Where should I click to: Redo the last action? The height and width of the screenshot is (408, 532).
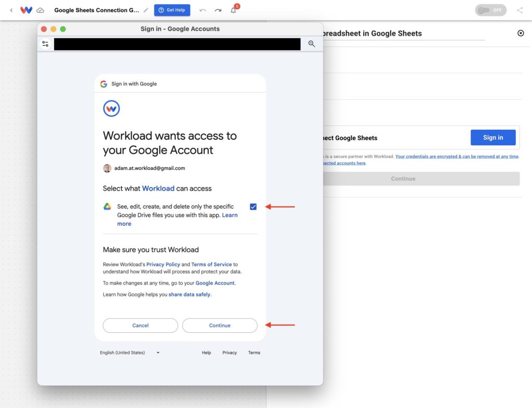click(x=218, y=10)
